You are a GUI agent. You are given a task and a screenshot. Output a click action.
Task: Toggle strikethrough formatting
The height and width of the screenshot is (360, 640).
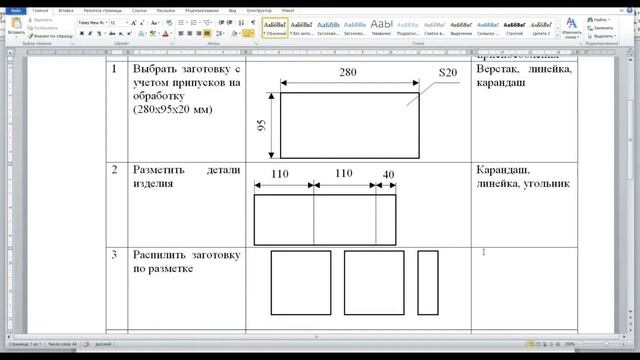[x=112, y=33]
